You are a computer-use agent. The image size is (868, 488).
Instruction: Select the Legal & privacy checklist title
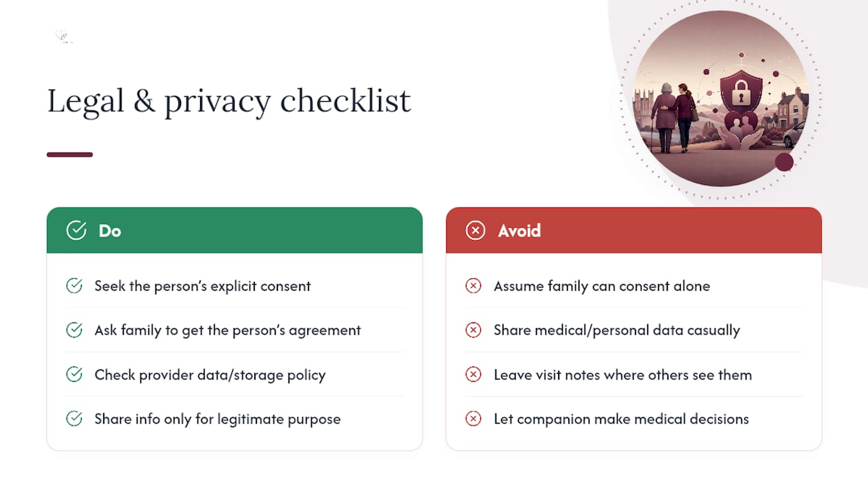tap(229, 102)
